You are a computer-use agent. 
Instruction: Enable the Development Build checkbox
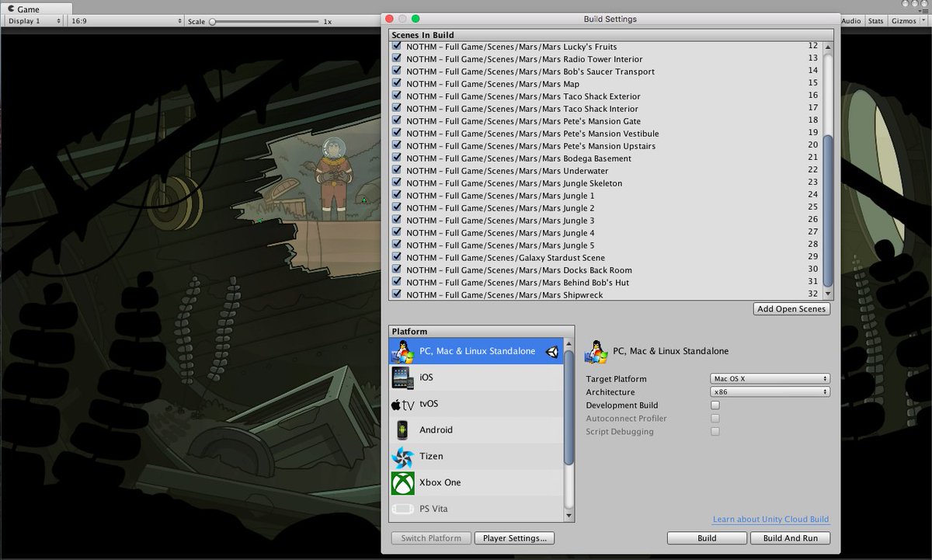(x=715, y=405)
